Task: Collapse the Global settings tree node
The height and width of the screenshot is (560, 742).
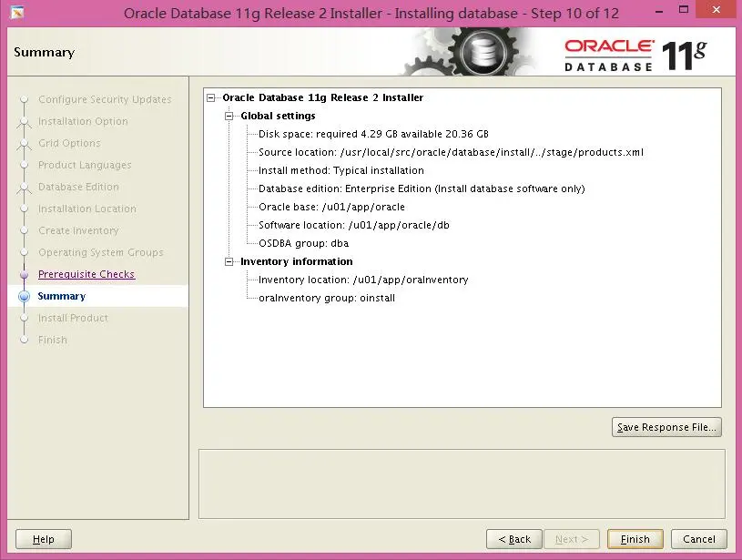Action: 229,116
